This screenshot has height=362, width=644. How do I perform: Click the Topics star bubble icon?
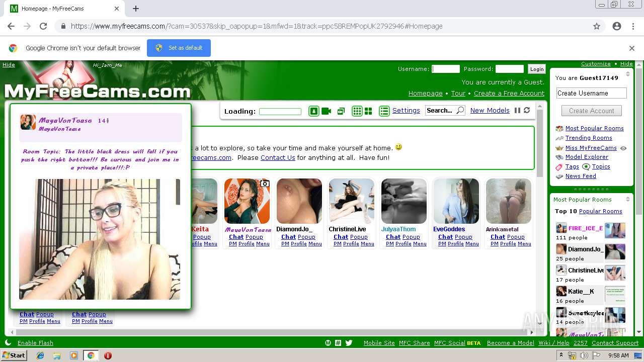coord(586,166)
